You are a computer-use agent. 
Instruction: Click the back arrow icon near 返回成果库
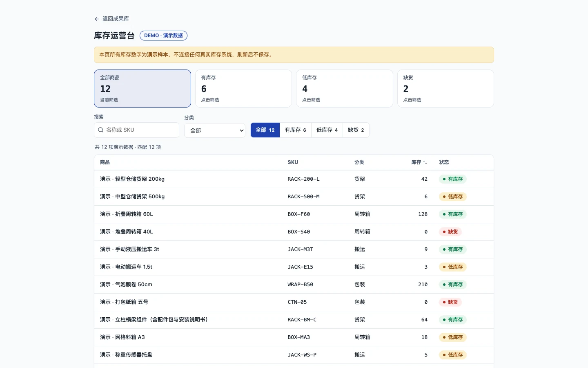(x=97, y=19)
